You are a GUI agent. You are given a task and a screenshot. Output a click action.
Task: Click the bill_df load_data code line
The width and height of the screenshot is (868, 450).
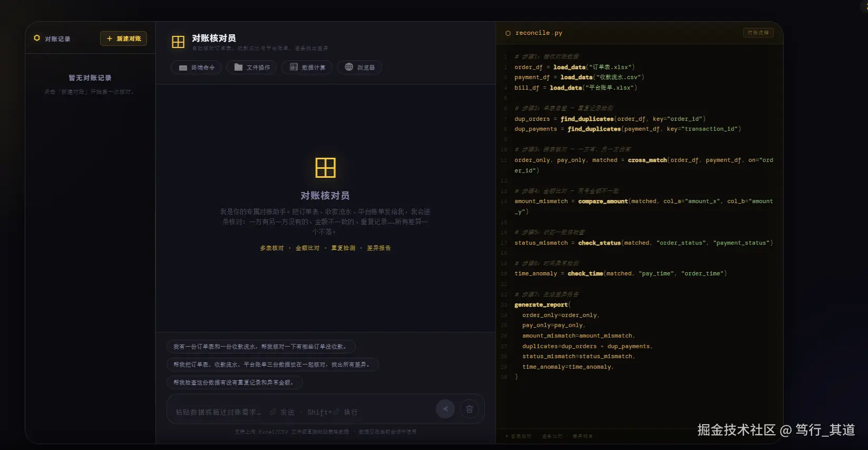point(576,88)
